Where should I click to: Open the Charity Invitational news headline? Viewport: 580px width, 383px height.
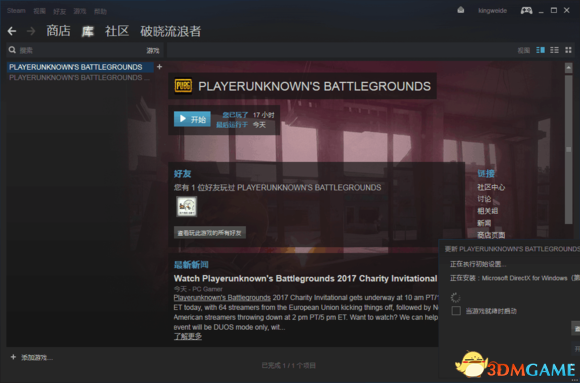coord(306,278)
